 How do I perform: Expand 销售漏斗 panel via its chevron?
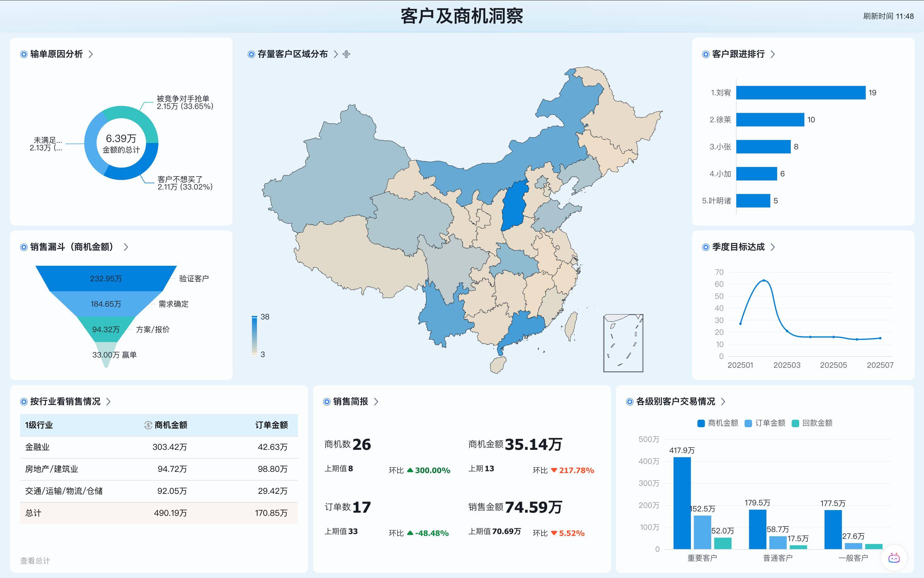point(126,247)
